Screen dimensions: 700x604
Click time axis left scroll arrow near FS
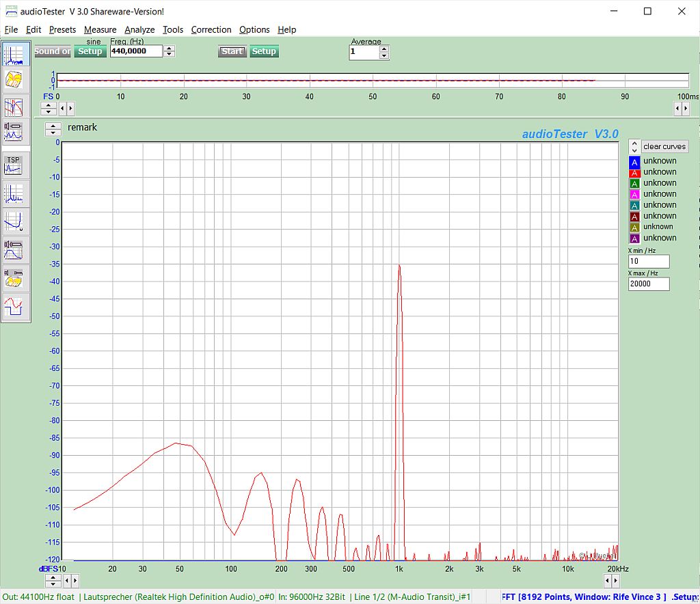coord(62,108)
